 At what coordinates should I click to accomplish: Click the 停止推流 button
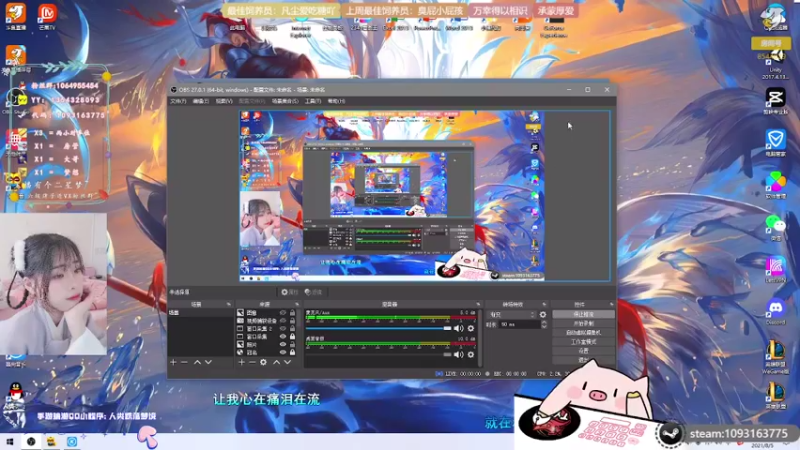point(583,314)
